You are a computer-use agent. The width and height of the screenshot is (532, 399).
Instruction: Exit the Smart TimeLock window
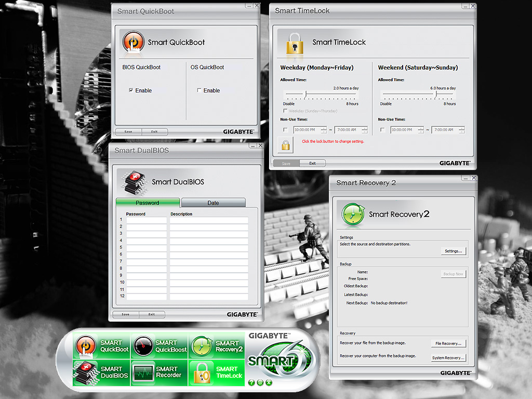[312, 164]
